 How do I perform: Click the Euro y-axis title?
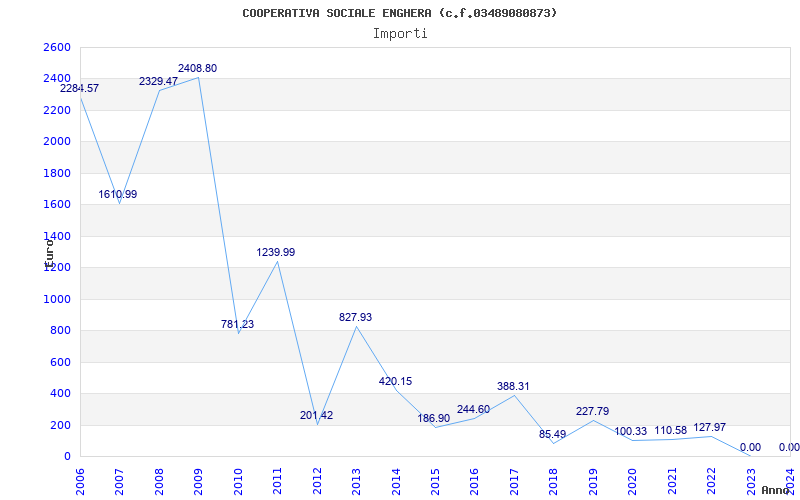tap(49, 254)
